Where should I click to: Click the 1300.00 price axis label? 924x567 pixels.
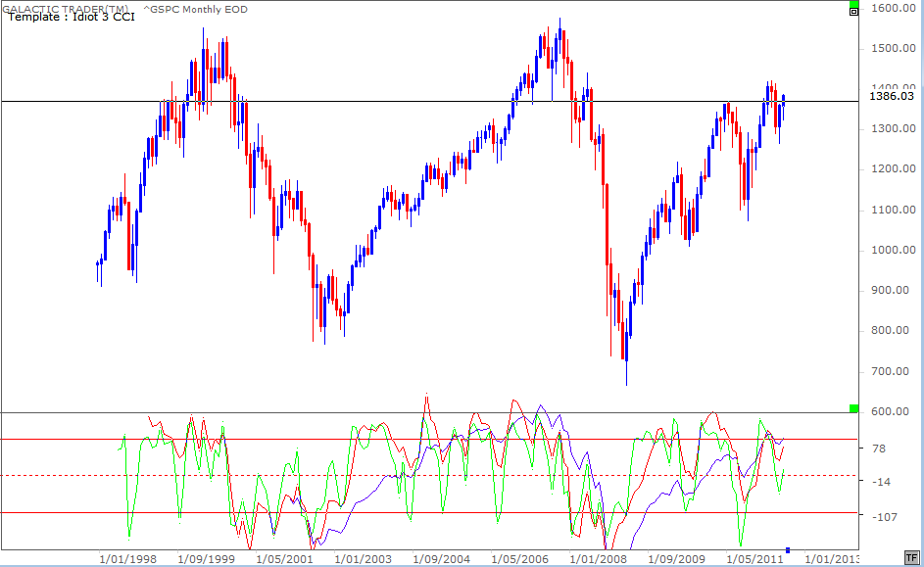pyautogui.click(x=894, y=129)
